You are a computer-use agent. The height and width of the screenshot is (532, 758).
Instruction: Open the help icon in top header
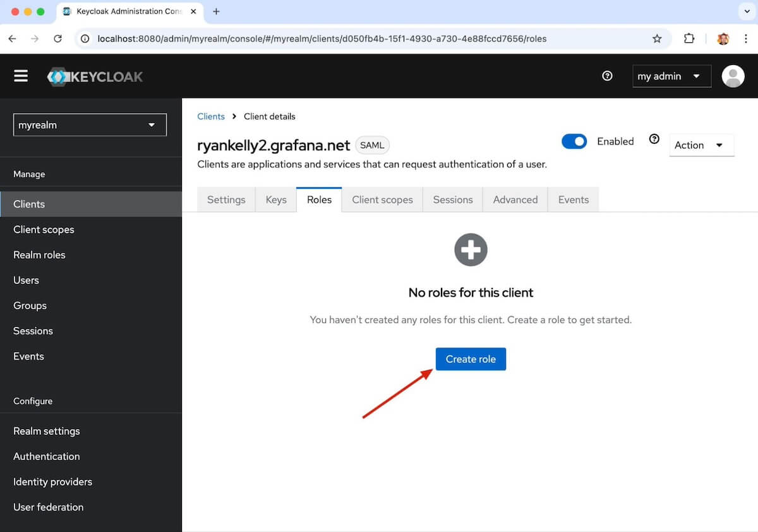point(608,76)
